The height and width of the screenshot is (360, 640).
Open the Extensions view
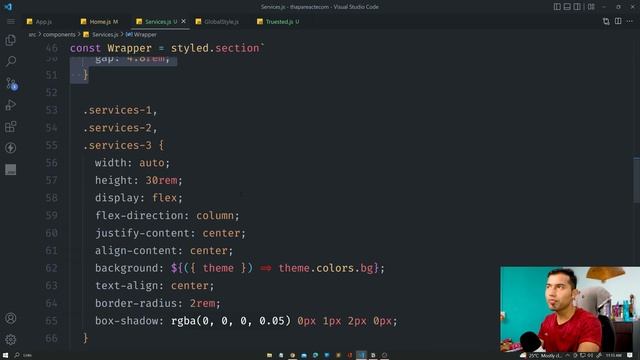(x=11, y=127)
